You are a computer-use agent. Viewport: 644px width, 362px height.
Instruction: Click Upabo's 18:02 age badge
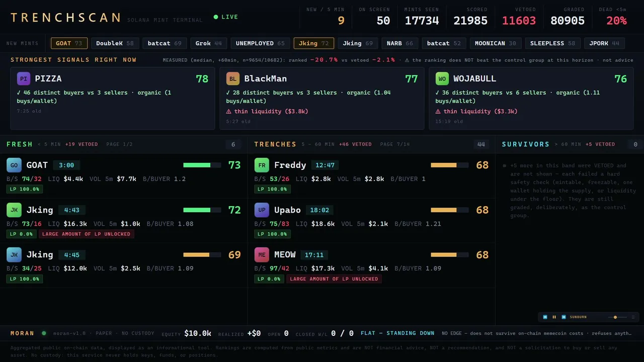(x=319, y=210)
